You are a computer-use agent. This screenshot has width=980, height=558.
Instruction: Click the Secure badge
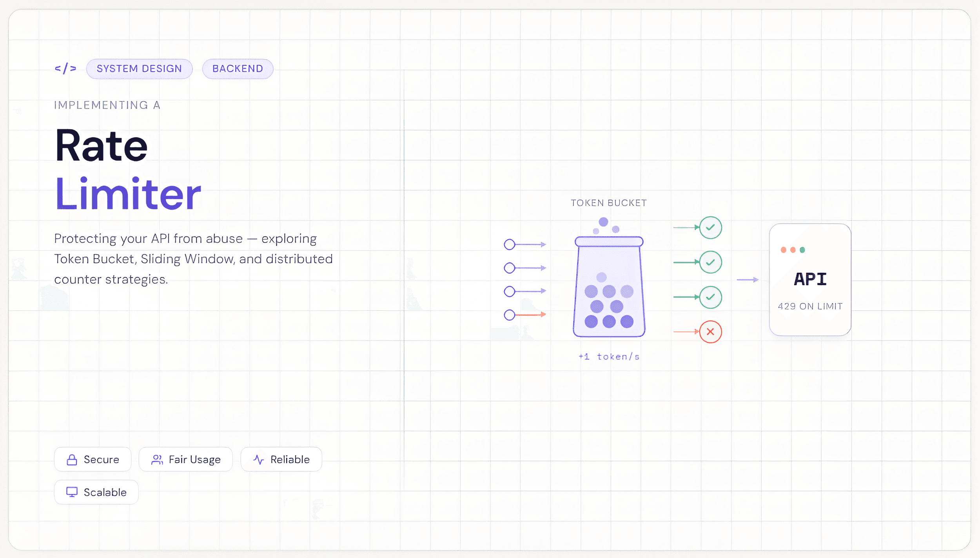93,459
